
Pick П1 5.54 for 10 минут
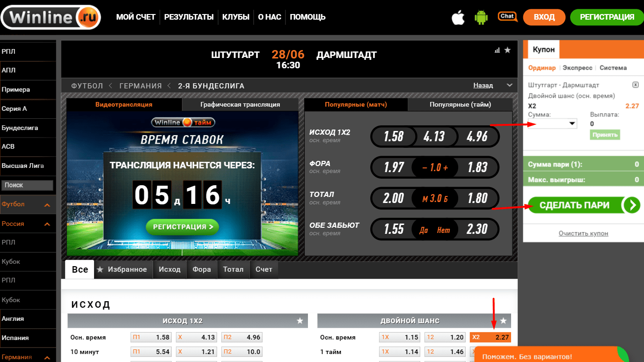151,352
